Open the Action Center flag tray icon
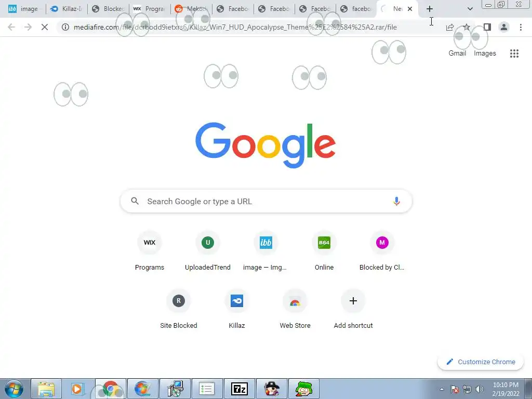Screen dimensions: 532x399 [x=455, y=389]
